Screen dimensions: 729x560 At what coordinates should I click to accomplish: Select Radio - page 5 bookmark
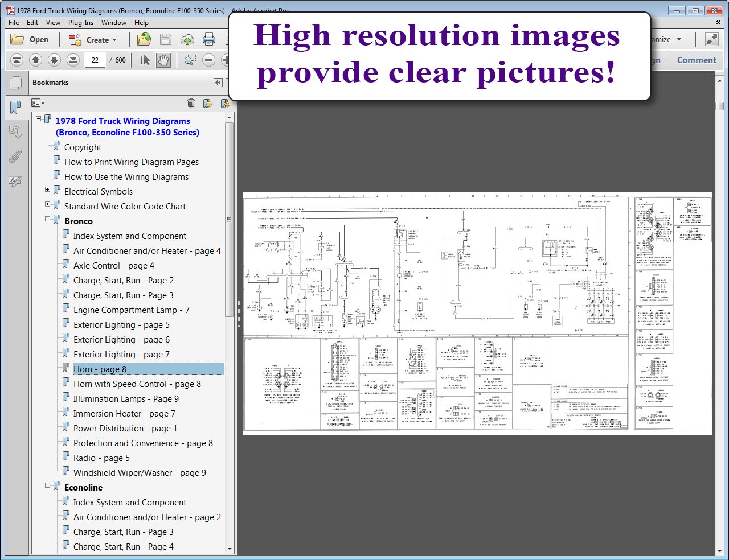point(101,458)
